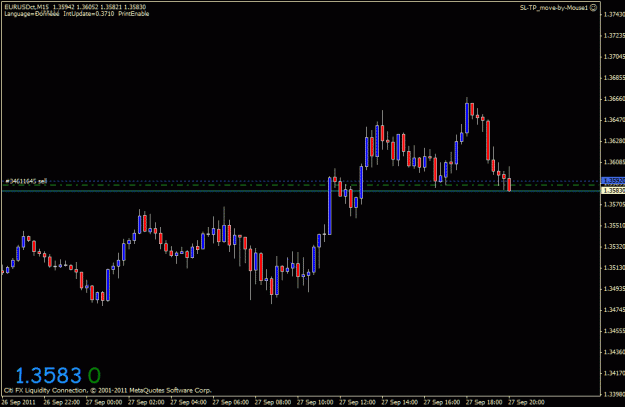
Task: Click the 1.35705 price scale label
Action: click(x=614, y=204)
